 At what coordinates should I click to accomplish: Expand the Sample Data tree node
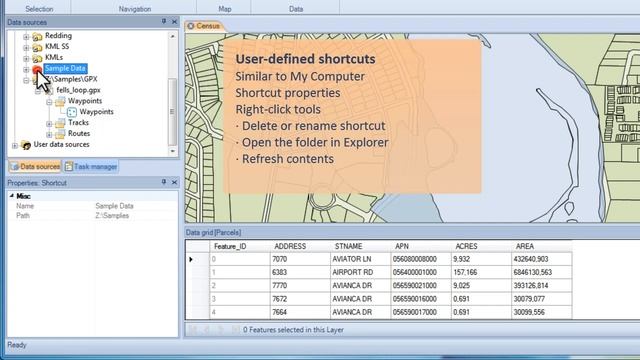pyautogui.click(x=26, y=69)
